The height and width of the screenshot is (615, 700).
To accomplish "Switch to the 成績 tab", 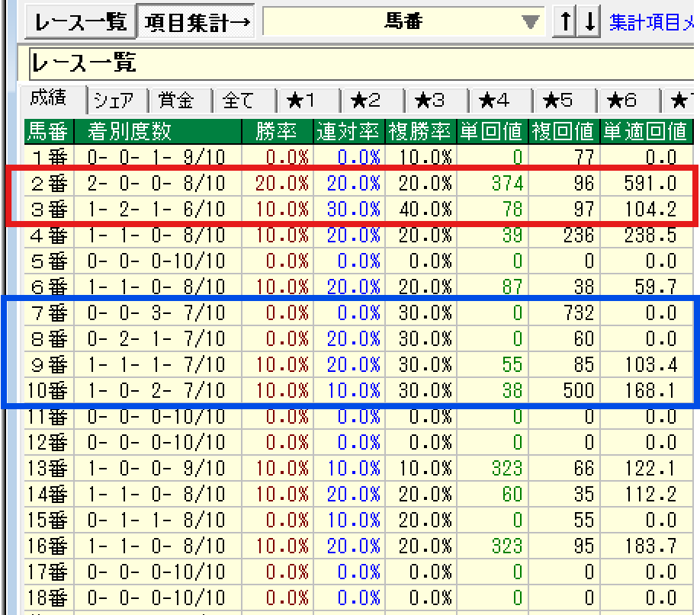I will tap(48, 99).
